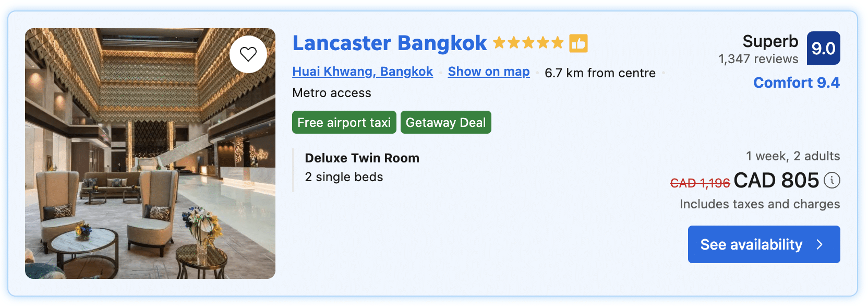The width and height of the screenshot is (868, 306).
Task: Click the Deluxe Twin Room title
Action: click(x=362, y=158)
